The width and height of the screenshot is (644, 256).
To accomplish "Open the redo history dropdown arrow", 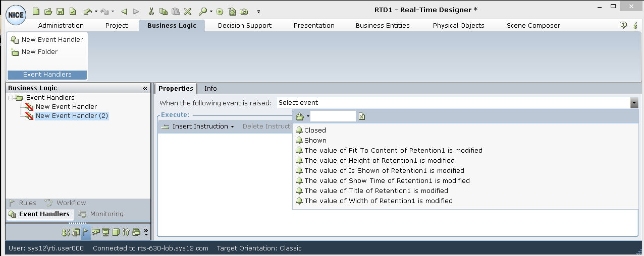I will pyautogui.click(x=113, y=12).
